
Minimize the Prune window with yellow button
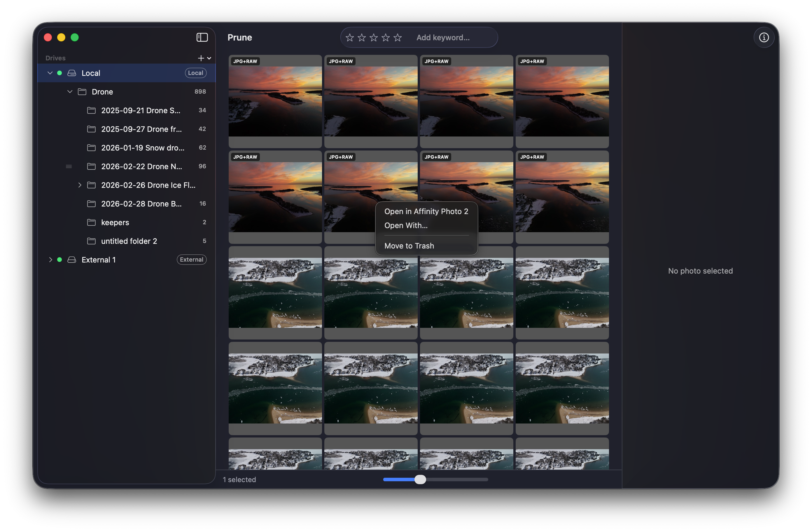61,37
